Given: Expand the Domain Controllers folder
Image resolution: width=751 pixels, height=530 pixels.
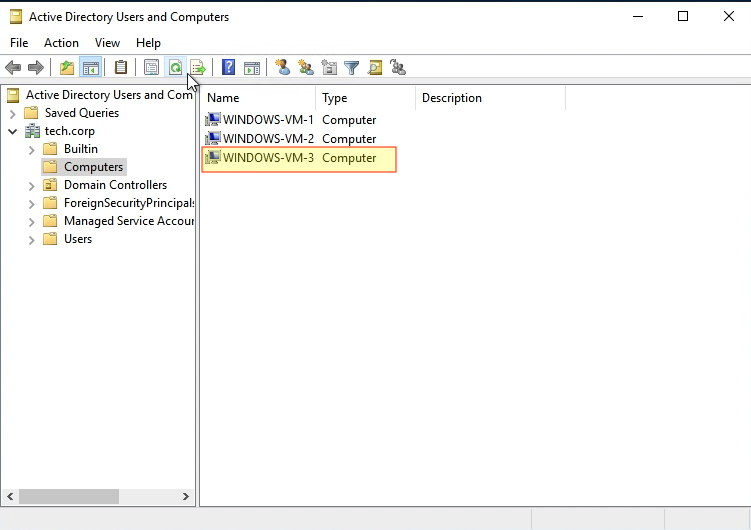Looking at the screenshot, I should pyautogui.click(x=31, y=185).
